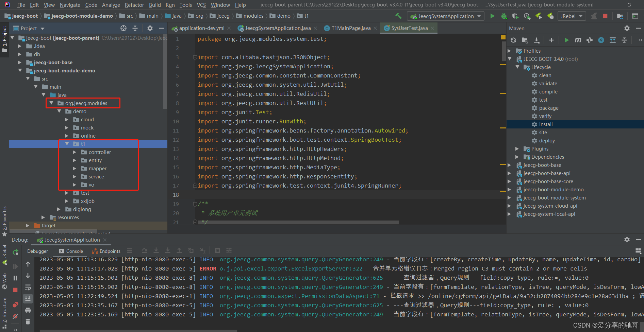This screenshot has width=644, height=332.
Task: Toggle skip tests mode in Maven panel
Action: tap(601, 40)
